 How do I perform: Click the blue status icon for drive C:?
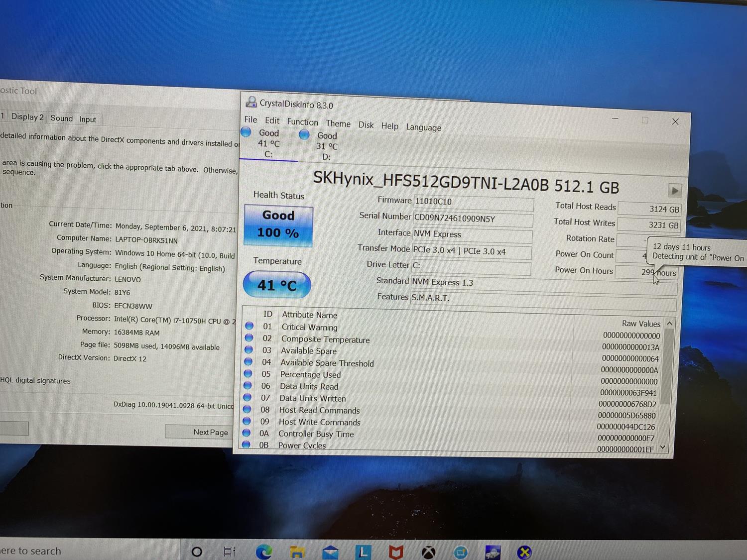(x=246, y=132)
